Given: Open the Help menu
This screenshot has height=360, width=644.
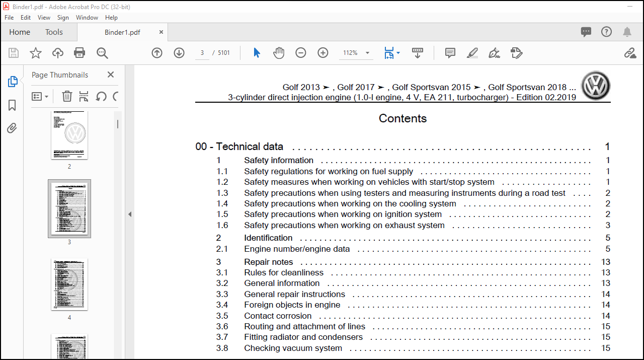Looking at the screenshot, I should [x=111, y=17].
